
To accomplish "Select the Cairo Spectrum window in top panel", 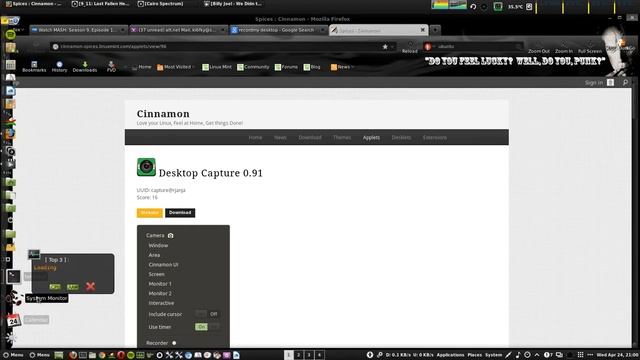I will tap(161, 4).
